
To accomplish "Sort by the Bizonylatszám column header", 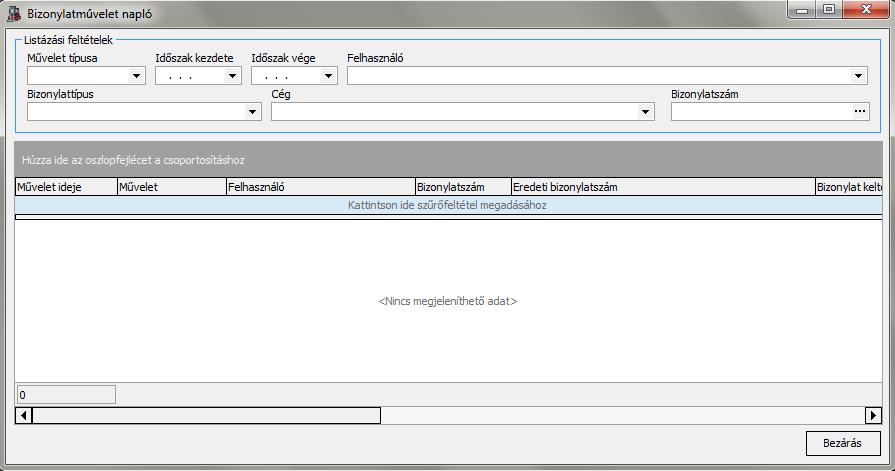I will 463,187.
